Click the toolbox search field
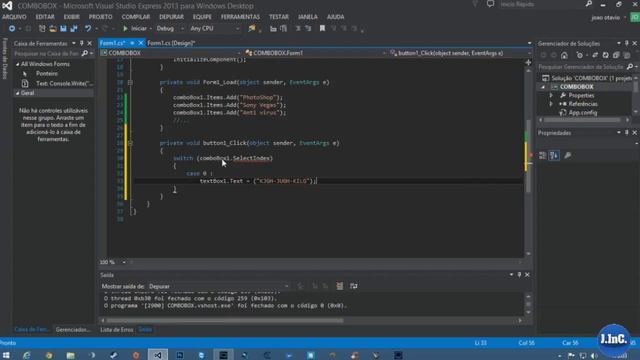The height and width of the screenshot is (360, 640). (47, 53)
